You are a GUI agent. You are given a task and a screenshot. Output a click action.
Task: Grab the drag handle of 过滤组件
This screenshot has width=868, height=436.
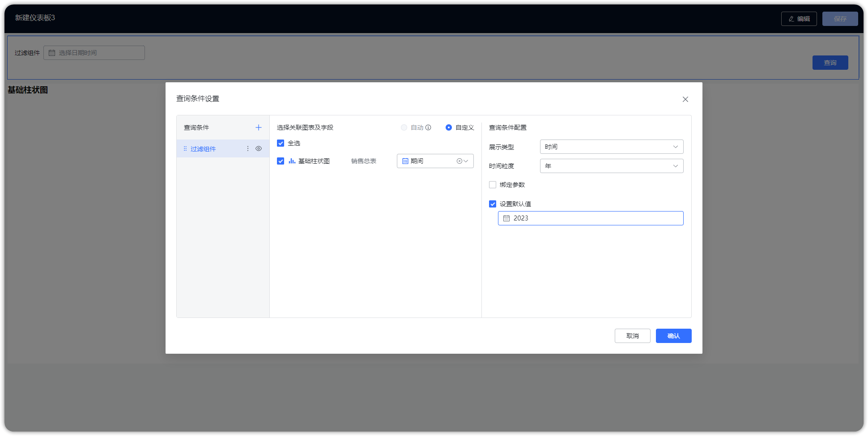[x=185, y=148]
